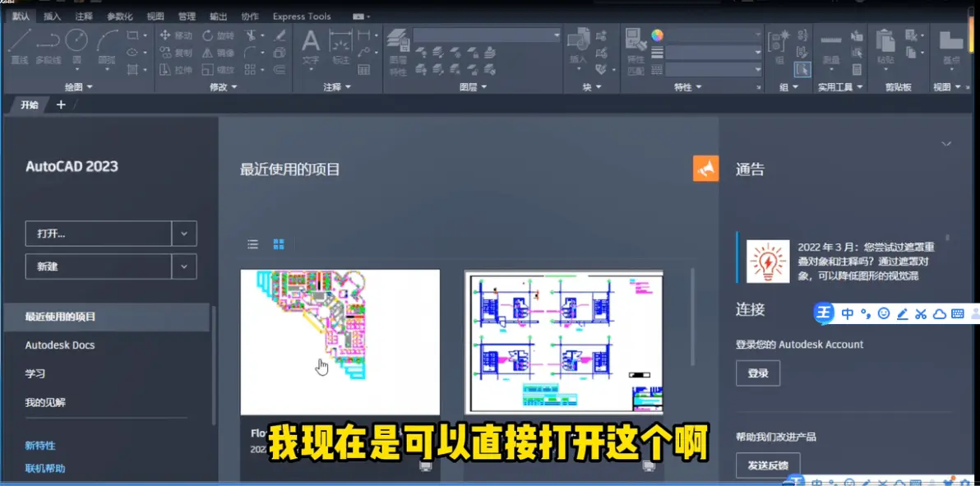980x486 pixels.
Task: Click the 打开... button
Action: (98, 234)
